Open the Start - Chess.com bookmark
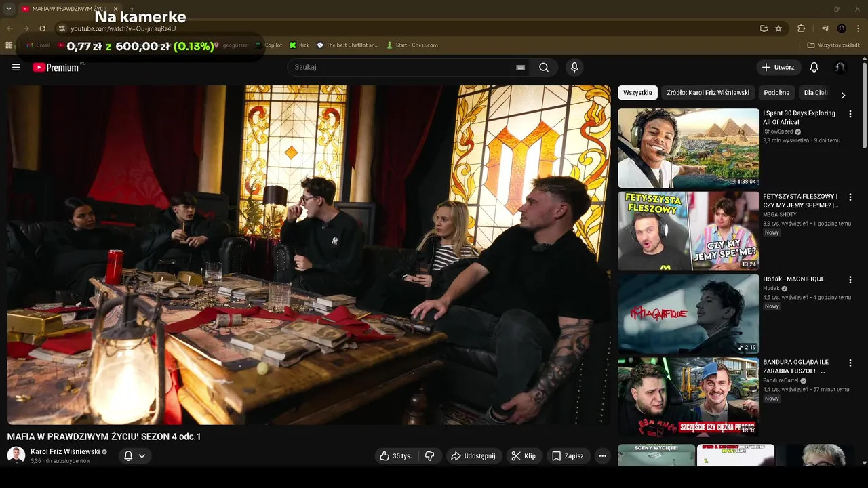 tap(412, 45)
